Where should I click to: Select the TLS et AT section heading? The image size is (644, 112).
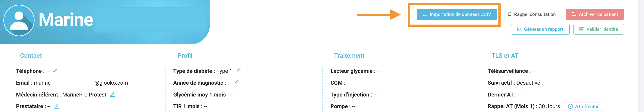pos(505,56)
